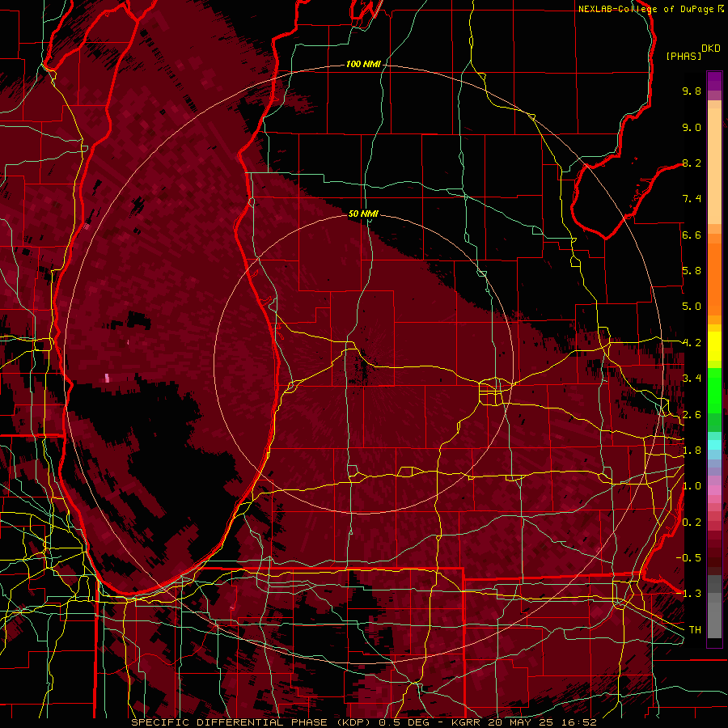Select the 3.4 value on the scale
The height and width of the screenshot is (728, 728).
[x=692, y=379]
